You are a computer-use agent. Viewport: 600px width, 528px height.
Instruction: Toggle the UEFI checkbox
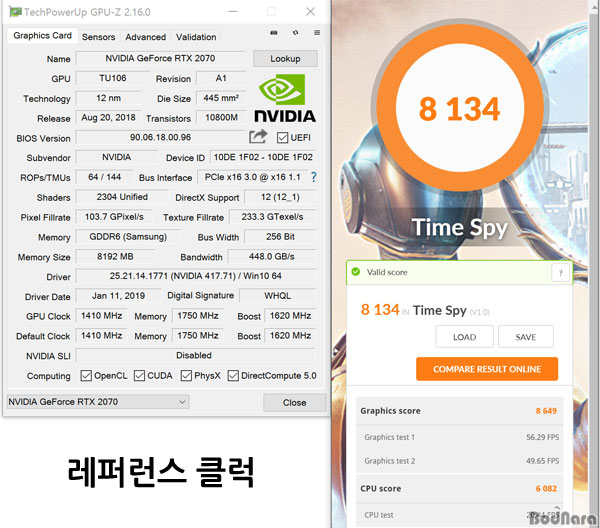click(282, 138)
